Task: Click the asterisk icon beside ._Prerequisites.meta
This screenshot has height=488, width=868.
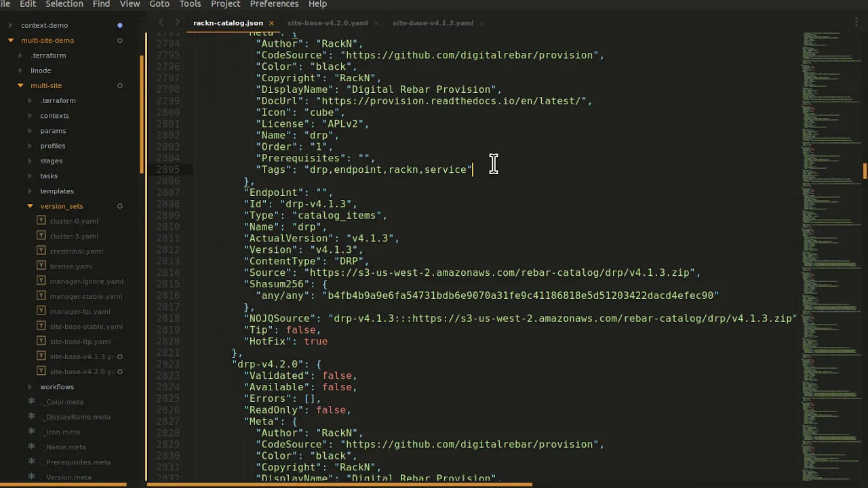Action: 31,462
